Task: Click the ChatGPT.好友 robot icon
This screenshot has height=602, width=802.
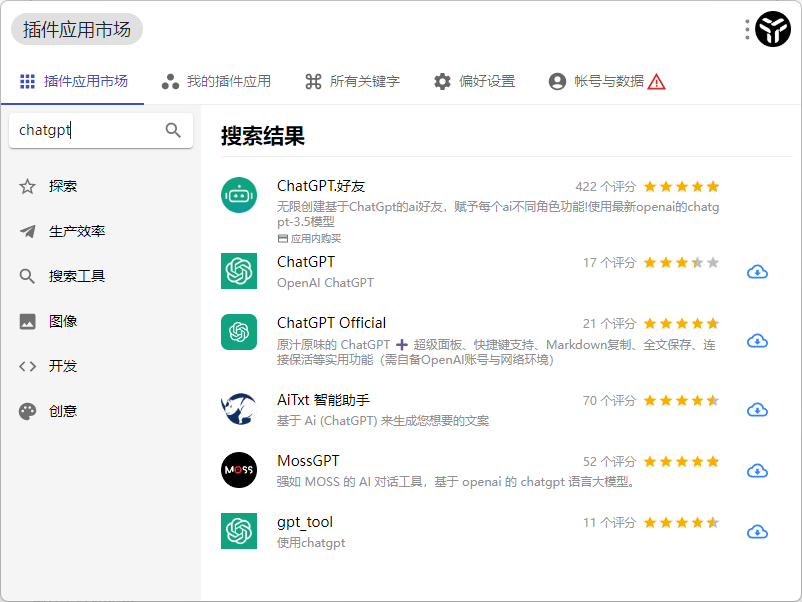Action: pos(239,195)
